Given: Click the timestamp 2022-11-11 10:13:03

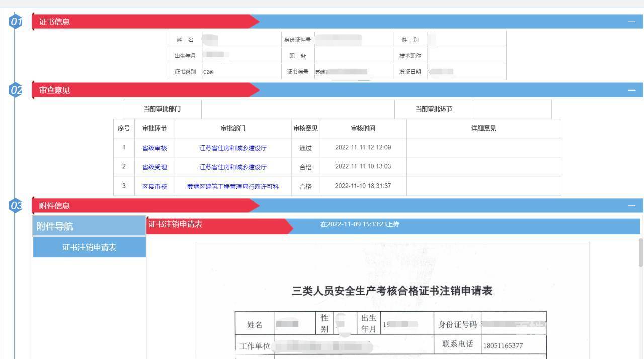Looking at the screenshot, I should pos(363,167).
